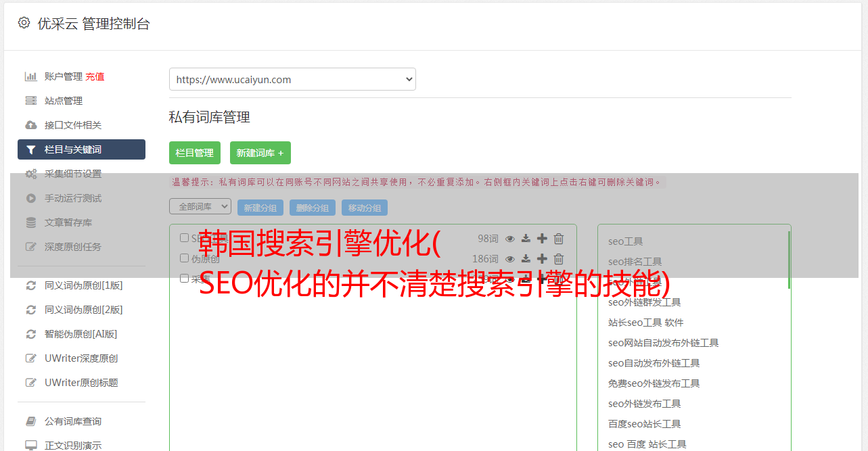This screenshot has width=868, height=451.
Task: Tick the checkbox for 伪原创 library
Action: 184,258
